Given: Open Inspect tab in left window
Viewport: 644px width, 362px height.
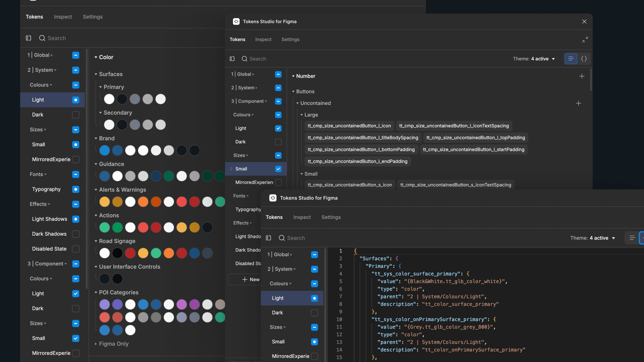Looking at the screenshot, I should (63, 17).
